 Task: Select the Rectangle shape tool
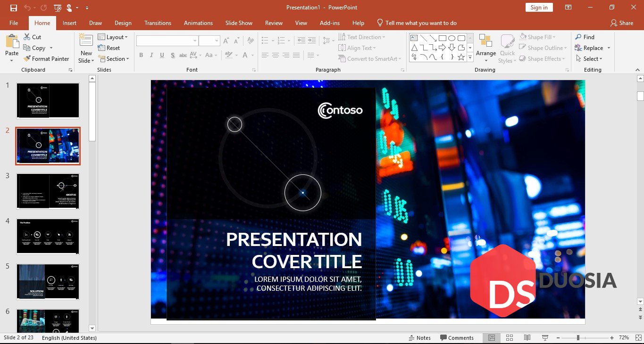pyautogui.click(x=443, y=37)
